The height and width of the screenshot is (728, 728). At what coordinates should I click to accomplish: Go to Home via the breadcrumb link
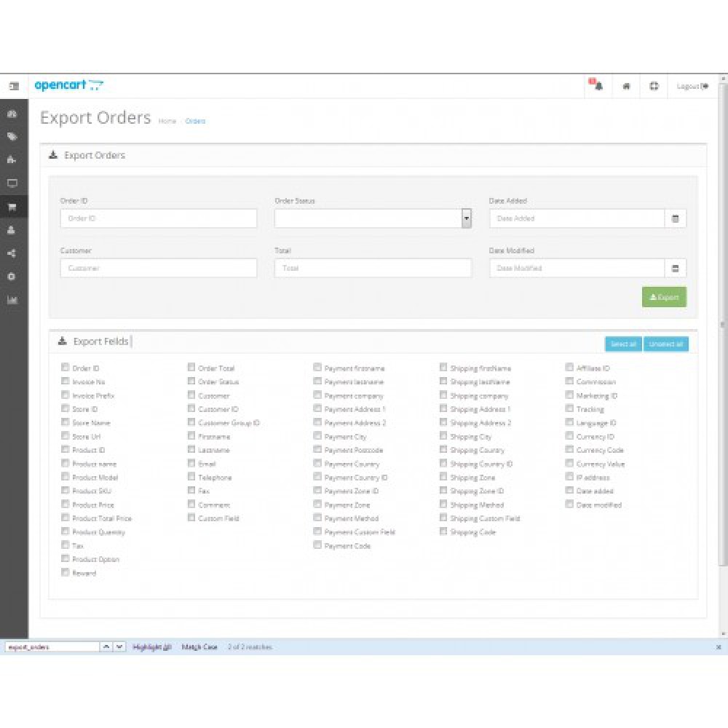click(167, 121)
